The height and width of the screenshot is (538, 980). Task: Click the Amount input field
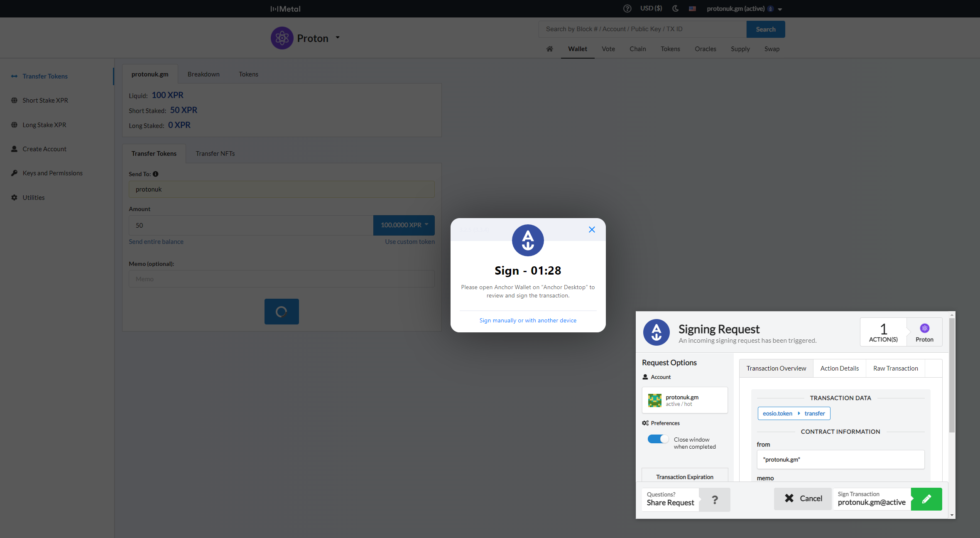251,226
